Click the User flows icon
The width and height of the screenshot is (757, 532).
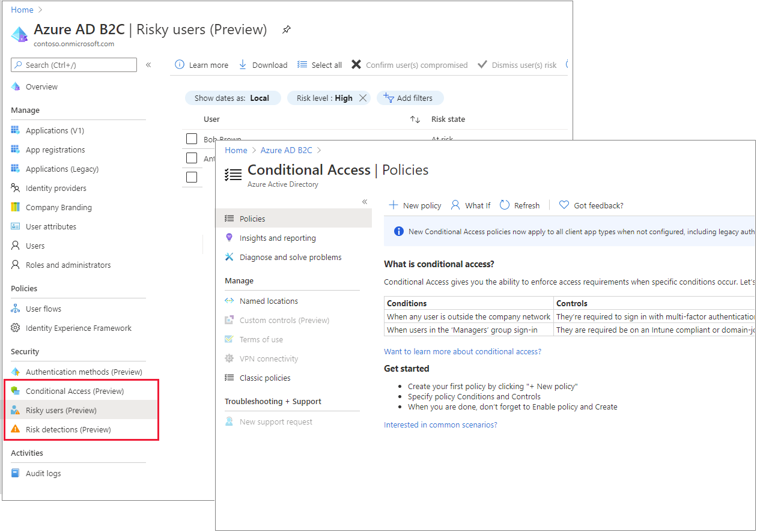(16, 309)
